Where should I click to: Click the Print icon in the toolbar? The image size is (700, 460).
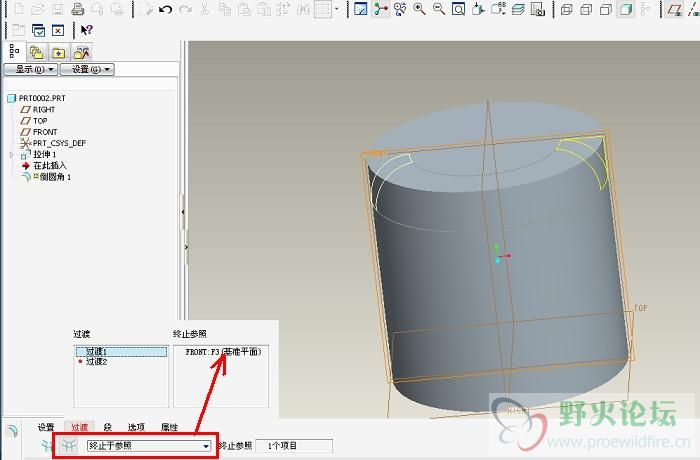tap(78, 8)
